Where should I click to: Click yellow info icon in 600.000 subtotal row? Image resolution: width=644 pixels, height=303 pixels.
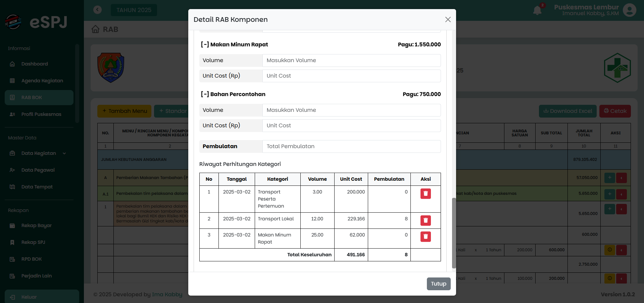tap(610, 250)
